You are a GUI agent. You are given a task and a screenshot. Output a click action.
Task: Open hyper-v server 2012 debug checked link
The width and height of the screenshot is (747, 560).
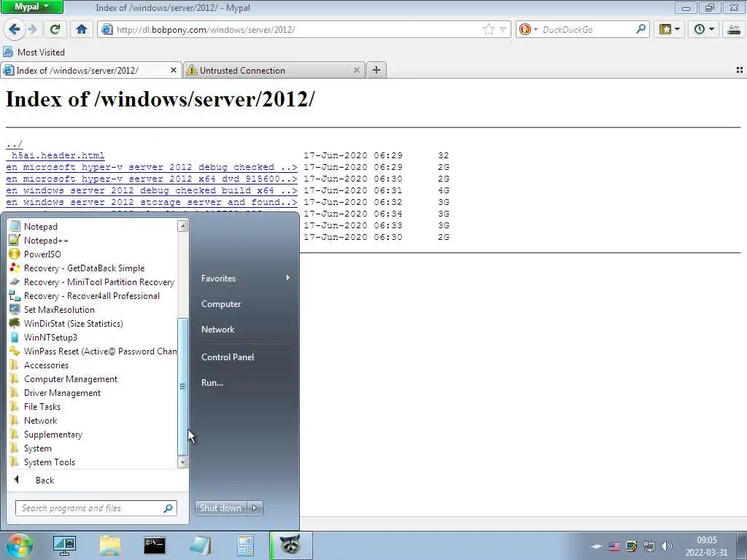coord(152,167)
